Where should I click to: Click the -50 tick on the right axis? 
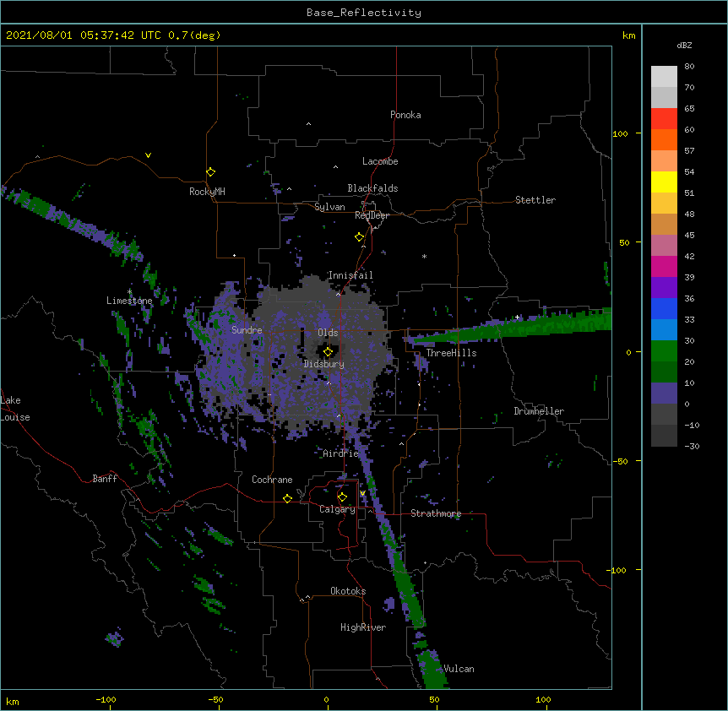point(619,461)
